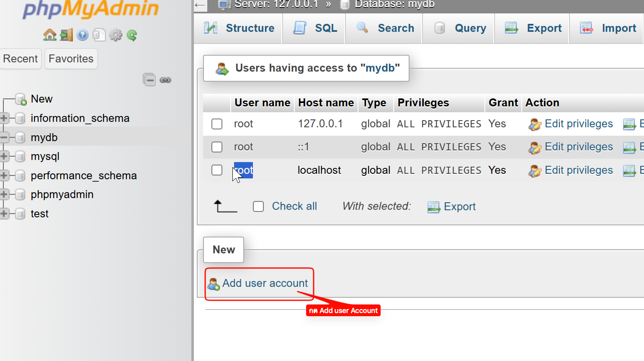Click the copy query document icon
644x361 pixels.
[x=99, y=35]
